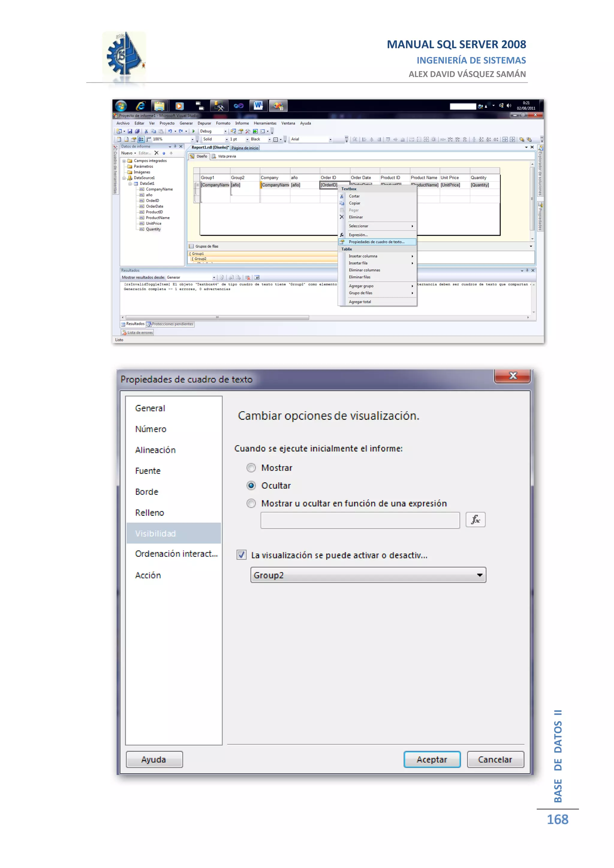The image size is (614, 868).
Task: Open the Archivo menu
Action: click(123, 123)
